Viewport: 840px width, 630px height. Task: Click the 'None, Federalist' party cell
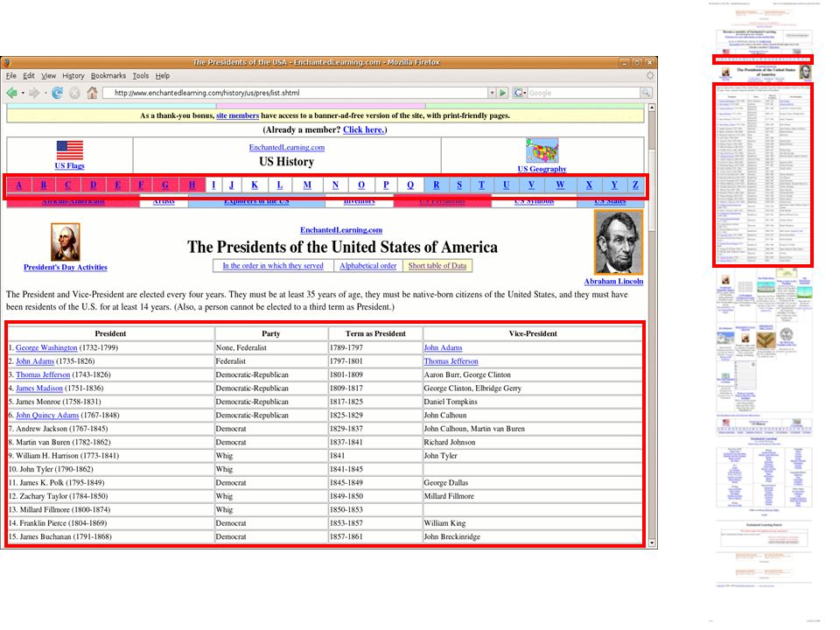[271, 347]
